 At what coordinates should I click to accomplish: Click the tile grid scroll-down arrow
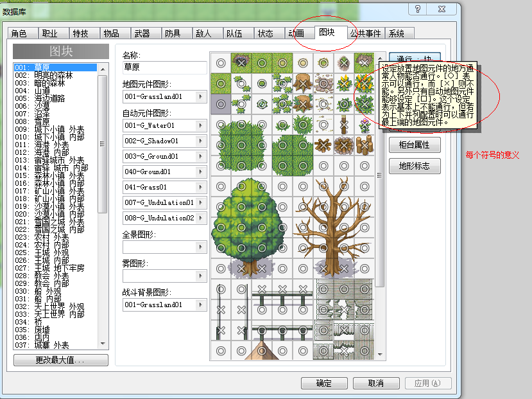[380, 355]
